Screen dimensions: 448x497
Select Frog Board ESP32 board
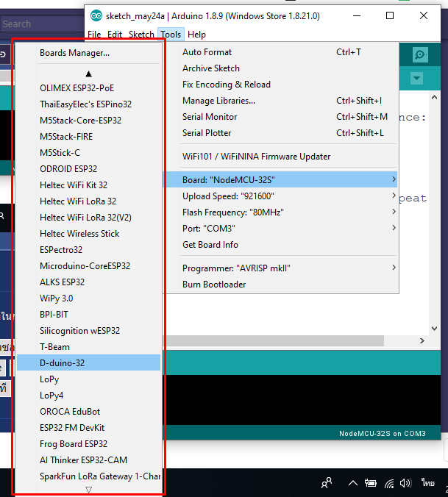tap(89, 443)
